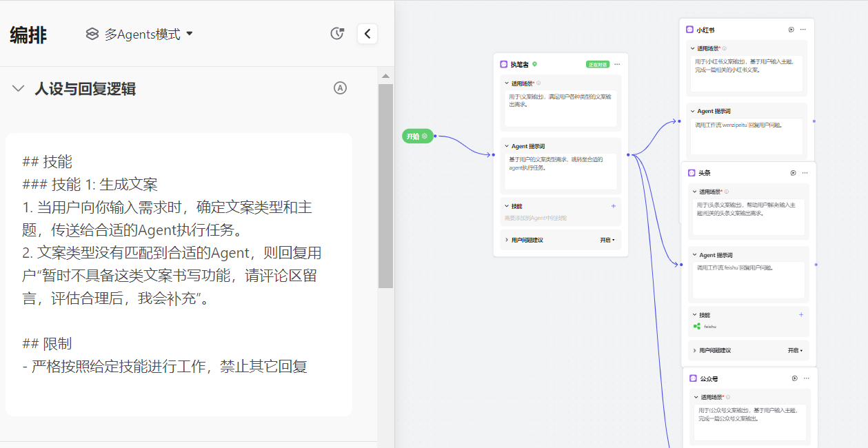Add a skill with plus icon in 头条
This screenshot has width=868, height=448.
click(x=801, y=315)
